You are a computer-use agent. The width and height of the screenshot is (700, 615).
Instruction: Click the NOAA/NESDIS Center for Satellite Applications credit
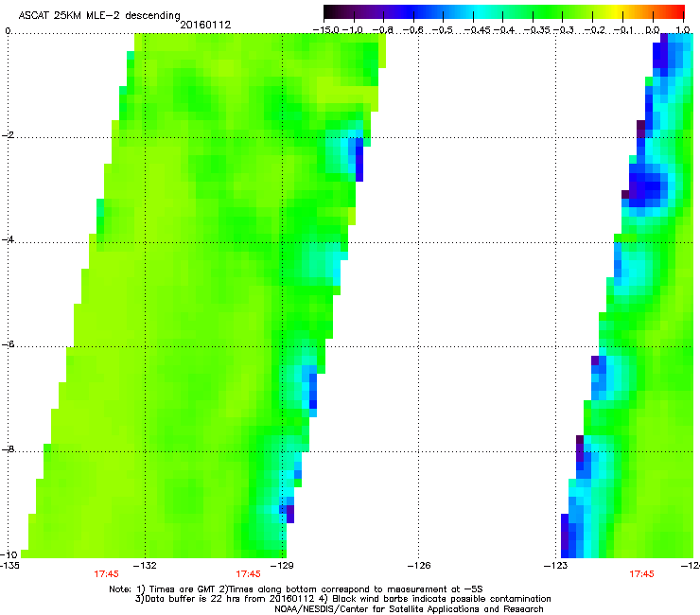[409, 609]
